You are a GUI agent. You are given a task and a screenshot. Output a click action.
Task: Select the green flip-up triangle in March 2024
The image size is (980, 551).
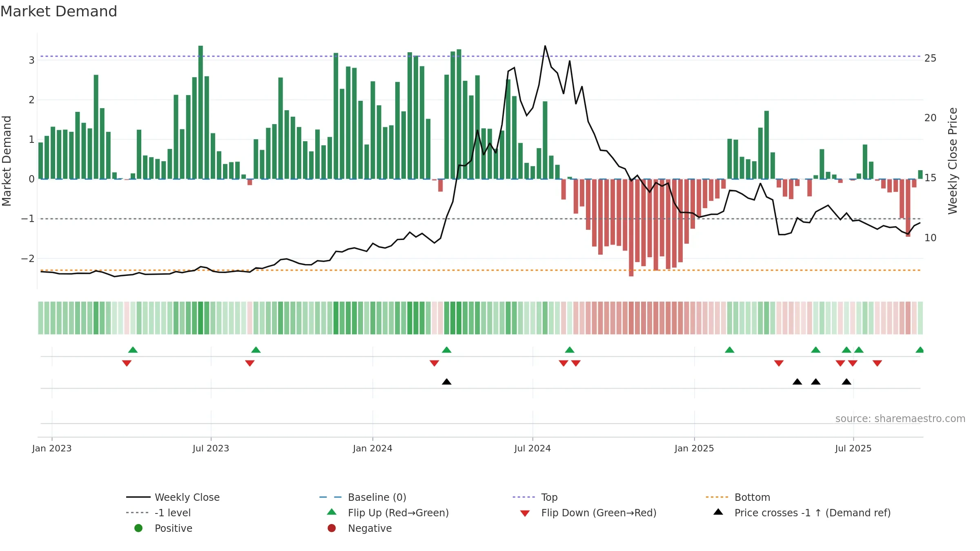point(447,350)
